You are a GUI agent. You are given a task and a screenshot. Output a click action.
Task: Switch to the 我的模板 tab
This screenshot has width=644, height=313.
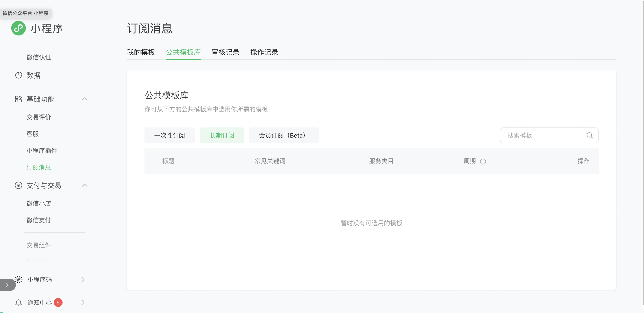141,52
